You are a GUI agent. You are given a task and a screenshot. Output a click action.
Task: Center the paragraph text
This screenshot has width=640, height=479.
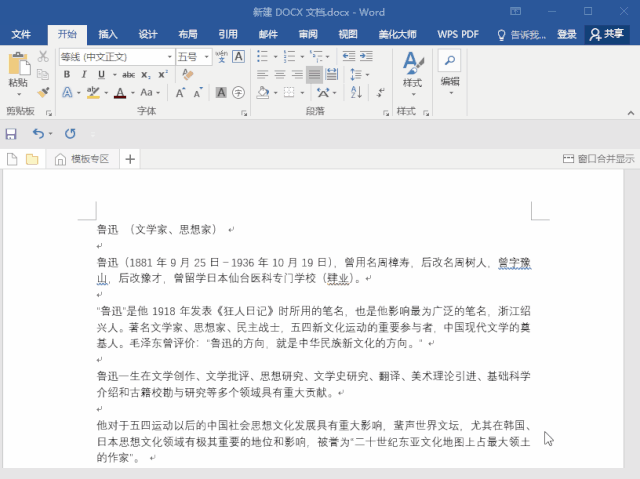click(280, 74)
